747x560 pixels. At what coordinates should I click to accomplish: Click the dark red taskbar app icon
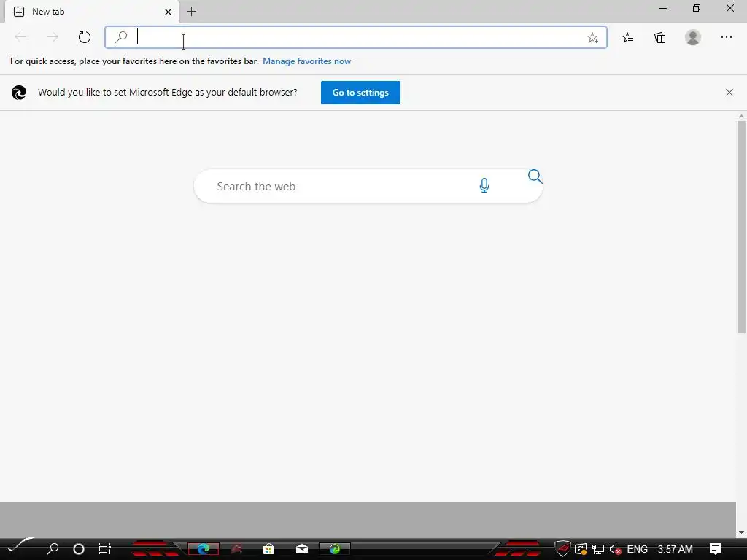[236, 549]
